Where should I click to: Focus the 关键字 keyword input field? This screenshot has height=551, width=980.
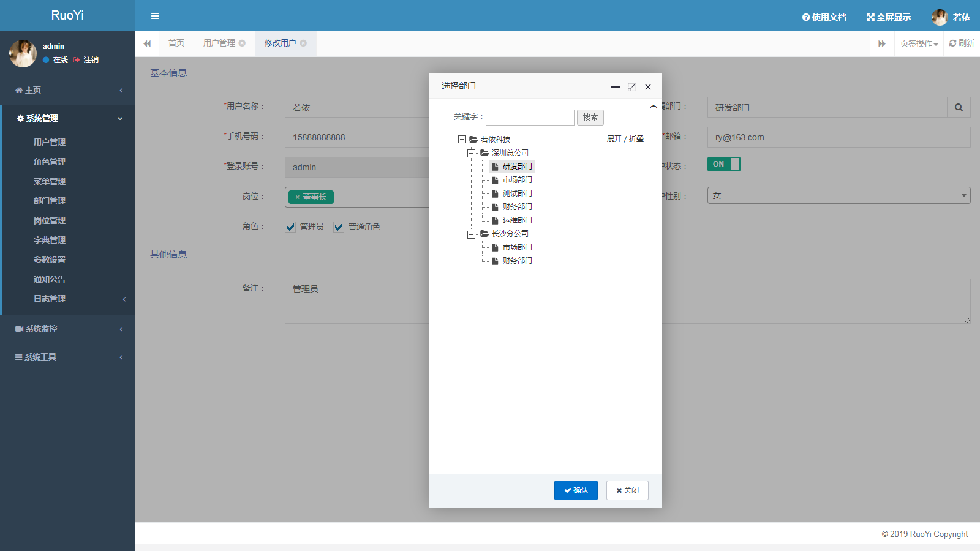pos(530,118)
